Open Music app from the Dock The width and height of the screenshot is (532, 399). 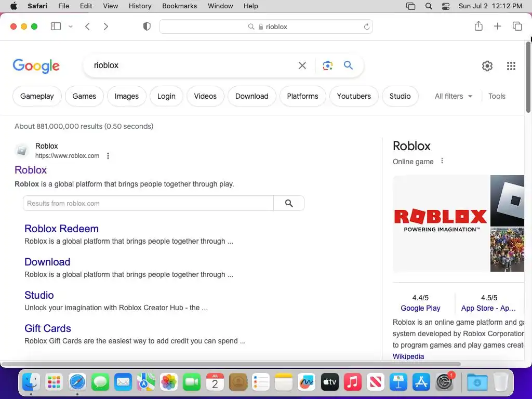[353, 382]
